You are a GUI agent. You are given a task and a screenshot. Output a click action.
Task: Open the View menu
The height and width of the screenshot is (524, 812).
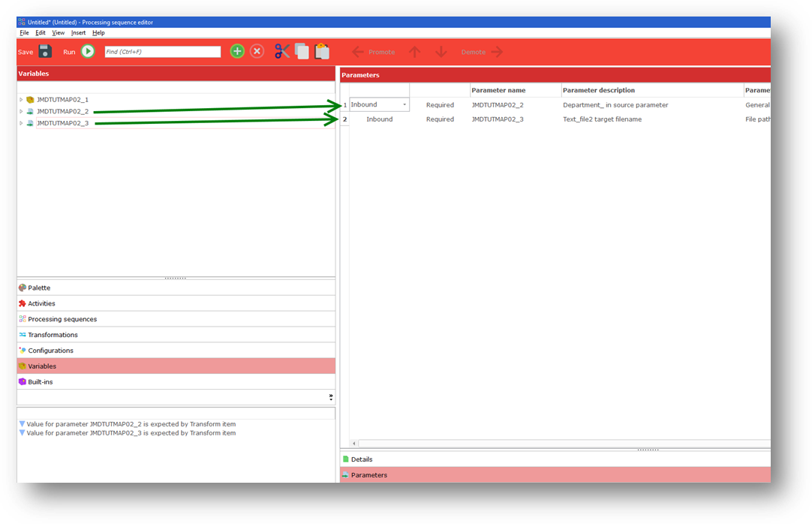(x=58, y=32)
